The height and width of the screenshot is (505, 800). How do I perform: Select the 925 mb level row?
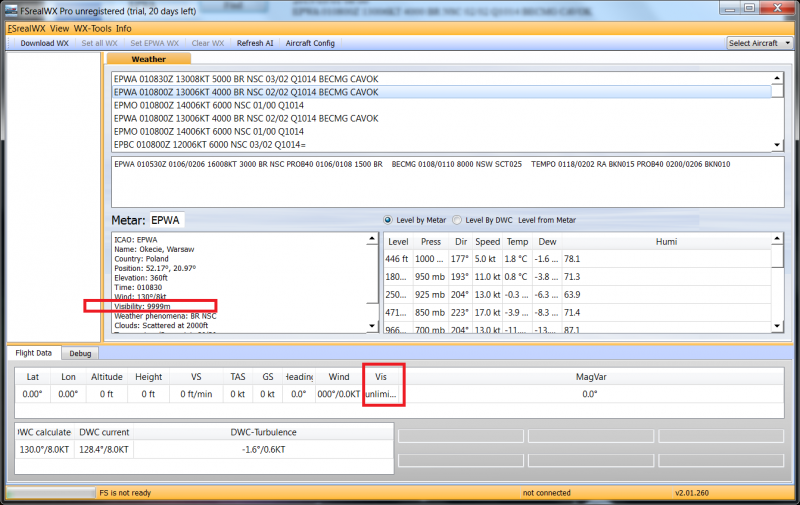pos(578,295)
